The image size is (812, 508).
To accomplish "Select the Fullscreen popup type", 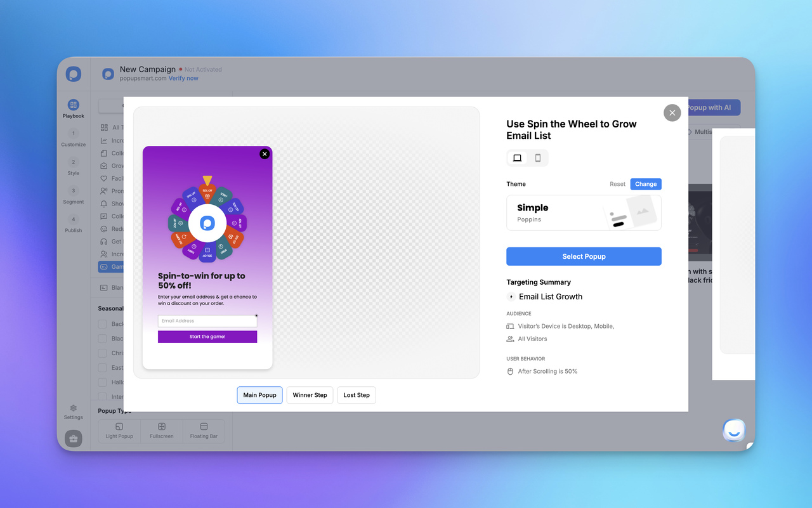I will coord(161,431).
